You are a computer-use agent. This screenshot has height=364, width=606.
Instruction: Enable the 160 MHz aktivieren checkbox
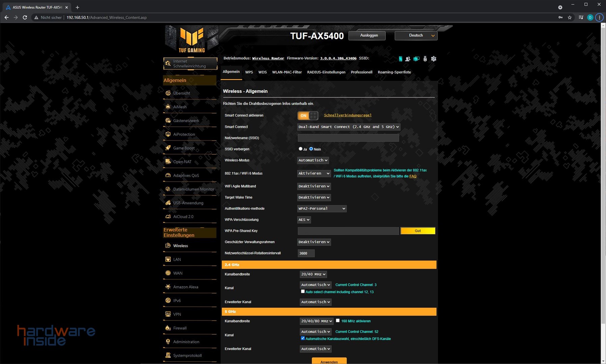point(338,321)
